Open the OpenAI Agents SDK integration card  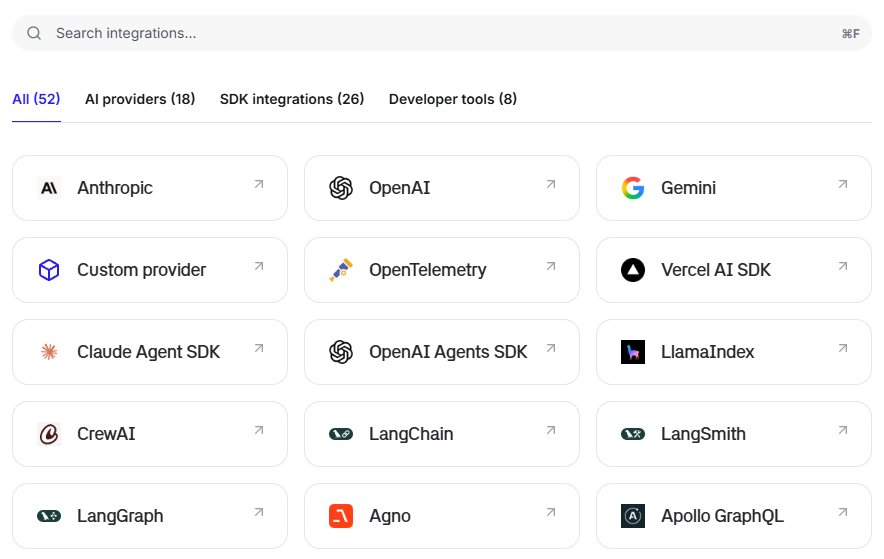pyautogui.click(x=441, y=352)
